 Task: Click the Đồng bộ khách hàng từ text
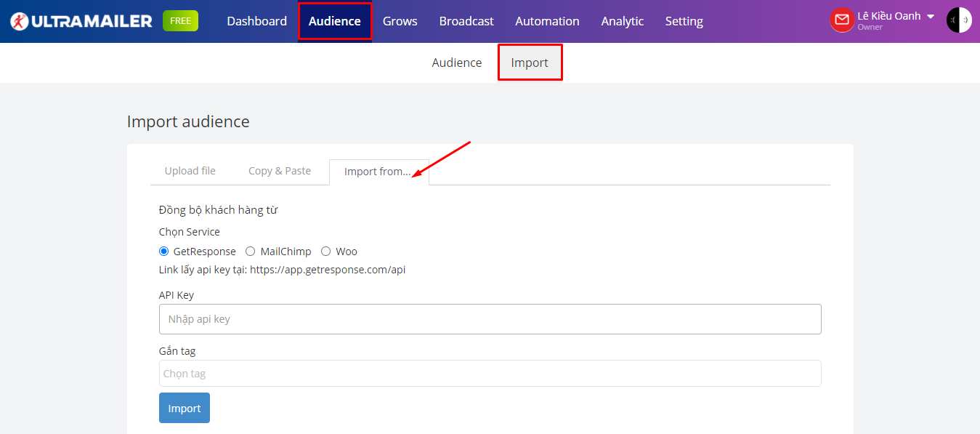tap(218, 210)
